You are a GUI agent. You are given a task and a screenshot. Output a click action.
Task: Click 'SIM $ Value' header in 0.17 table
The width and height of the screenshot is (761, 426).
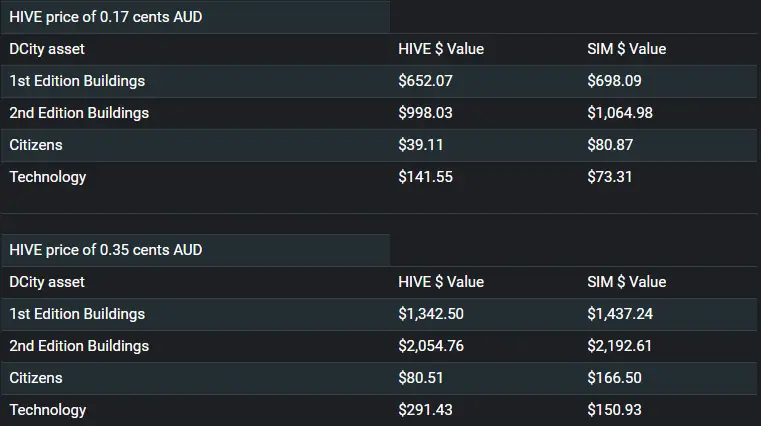pyautogui.click(x=627, y=49)
